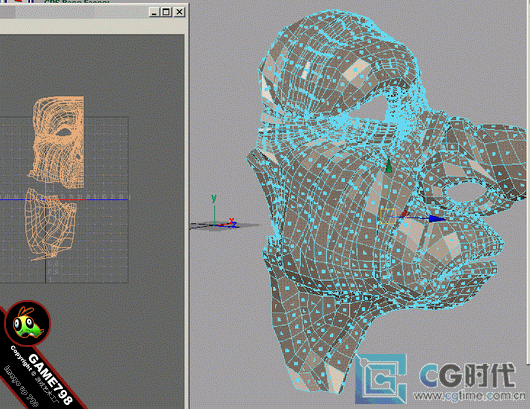The height and width of the screenshot is (409, 530).
Task: Minimize the UV editor window
Action: coord(154,12)
